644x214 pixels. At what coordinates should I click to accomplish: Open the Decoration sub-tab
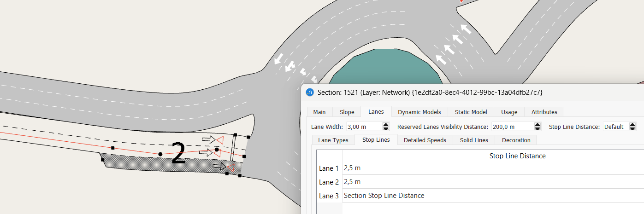516,140
